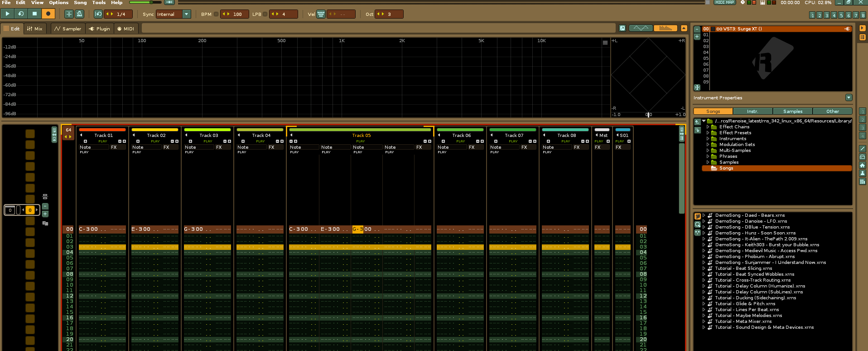Select view preset 1

812,15
